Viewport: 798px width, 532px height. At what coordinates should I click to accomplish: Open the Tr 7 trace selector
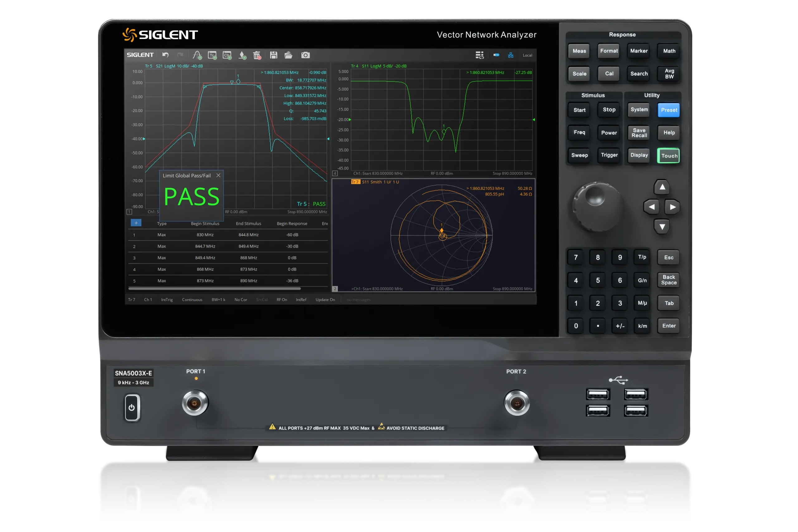(132, 300)
